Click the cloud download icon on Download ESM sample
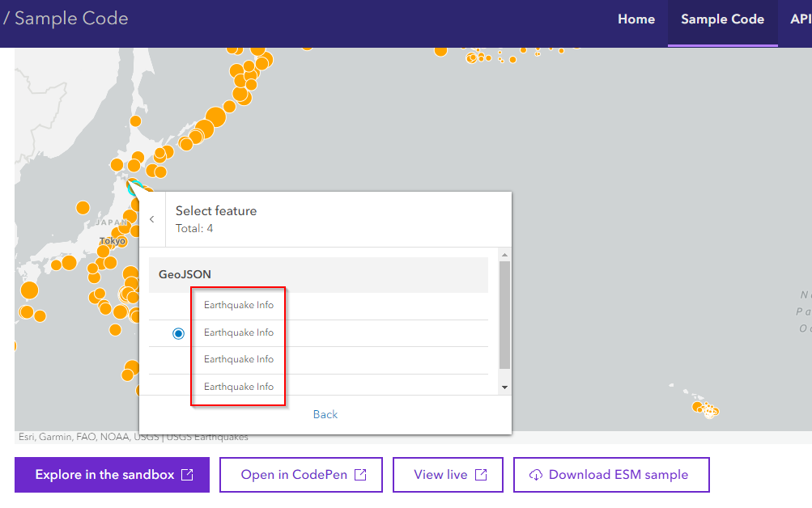812x508 pixels. pos(536,475)
